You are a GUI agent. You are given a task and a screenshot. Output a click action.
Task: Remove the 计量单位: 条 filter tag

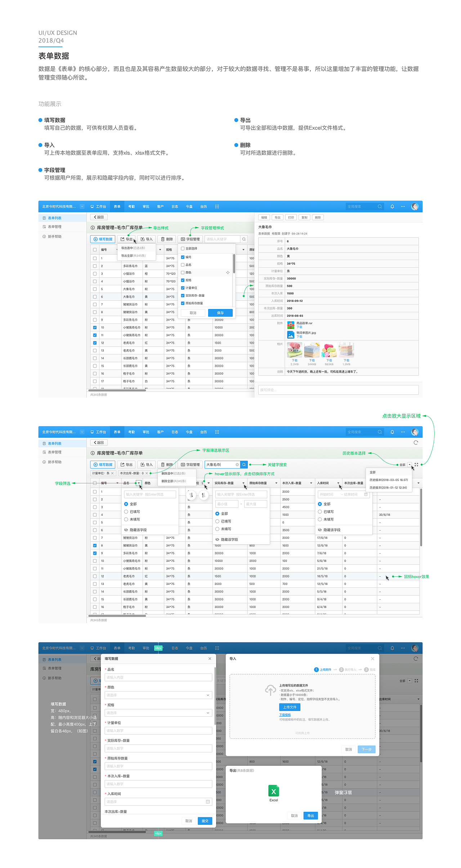coord(112,473)
